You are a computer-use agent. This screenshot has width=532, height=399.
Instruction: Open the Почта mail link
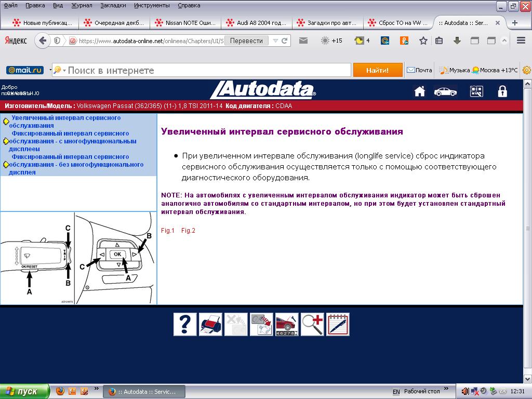click(x=420, y=70)
